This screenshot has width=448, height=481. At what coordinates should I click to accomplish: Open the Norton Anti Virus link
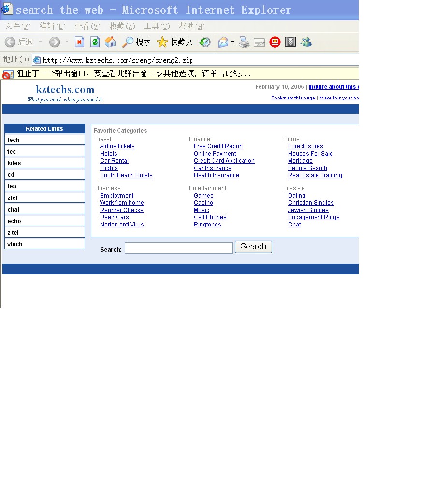coord(122,225)
